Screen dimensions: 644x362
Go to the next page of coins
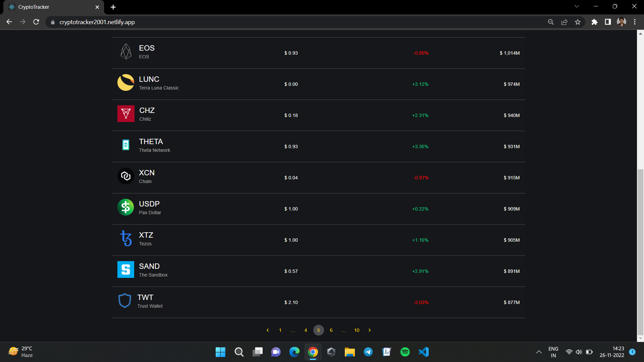370,330
